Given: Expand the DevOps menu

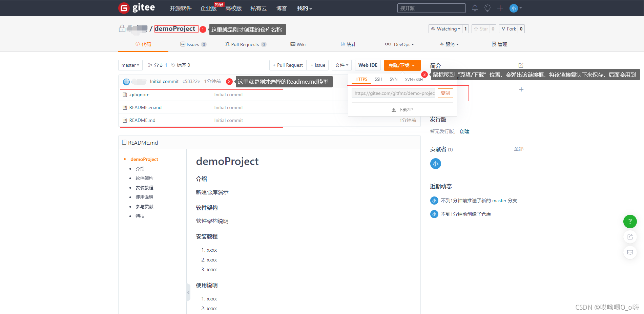Looking at the screenshot, I should [x=399, y=44].
